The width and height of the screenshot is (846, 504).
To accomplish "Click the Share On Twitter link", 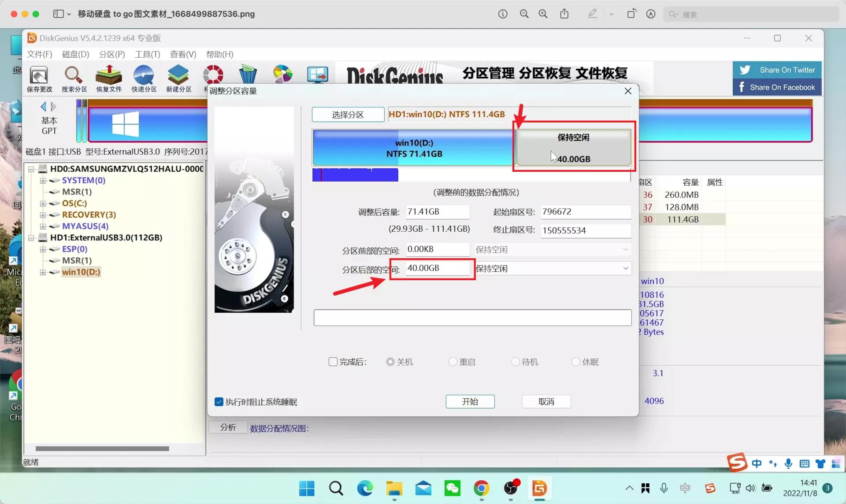I will 776,70.
